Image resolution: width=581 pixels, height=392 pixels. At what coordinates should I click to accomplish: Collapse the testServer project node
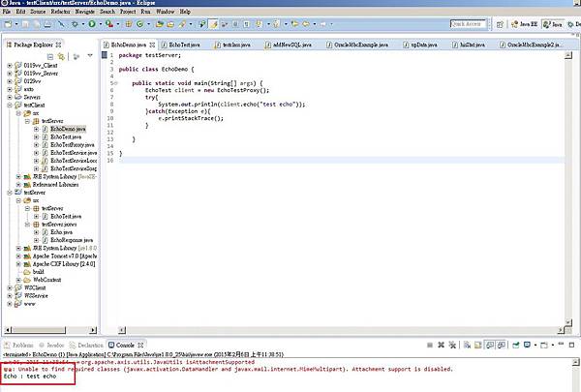click(9, 193)
